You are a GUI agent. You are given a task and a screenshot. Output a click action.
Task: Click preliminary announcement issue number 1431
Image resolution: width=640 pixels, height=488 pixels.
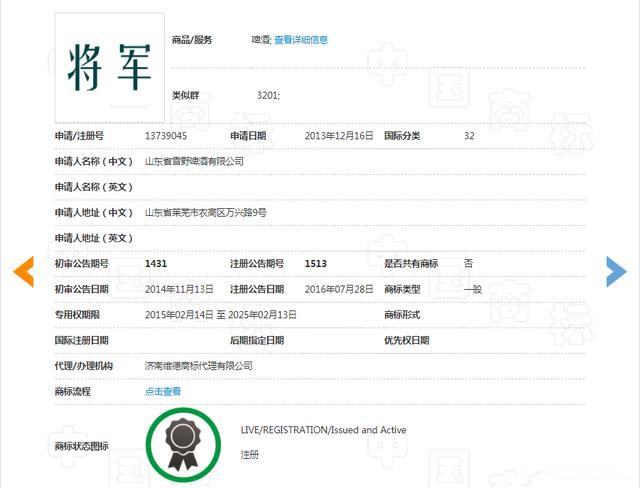click(155, 263)
